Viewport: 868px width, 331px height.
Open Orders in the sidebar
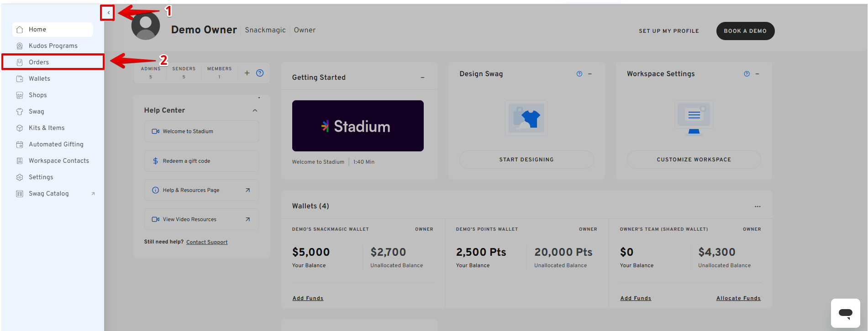39,62
